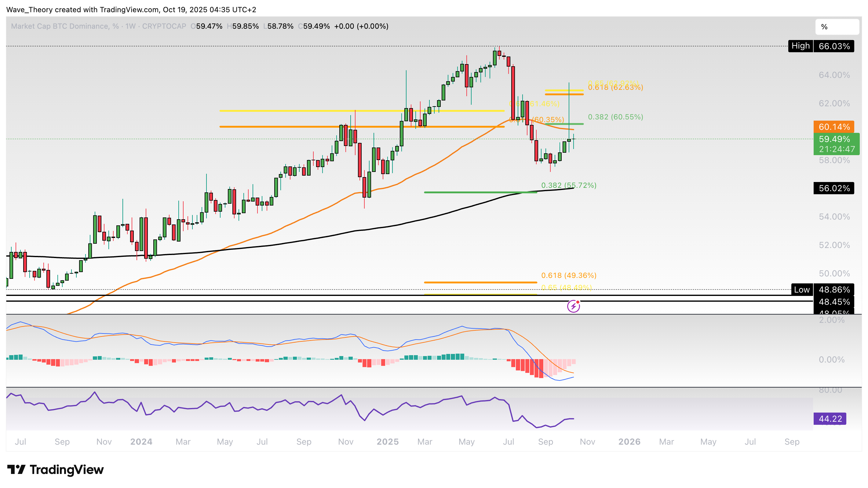Select the 0.382 (60.55%) Fibonacci label
The image size is (868, 488).
coord(615,117)
